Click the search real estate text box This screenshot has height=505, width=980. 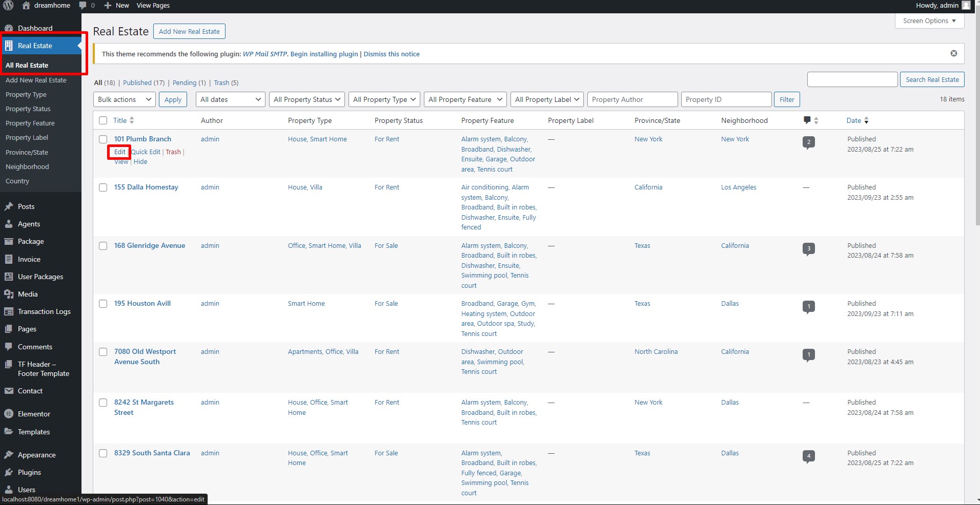click(x=852, y=79)
